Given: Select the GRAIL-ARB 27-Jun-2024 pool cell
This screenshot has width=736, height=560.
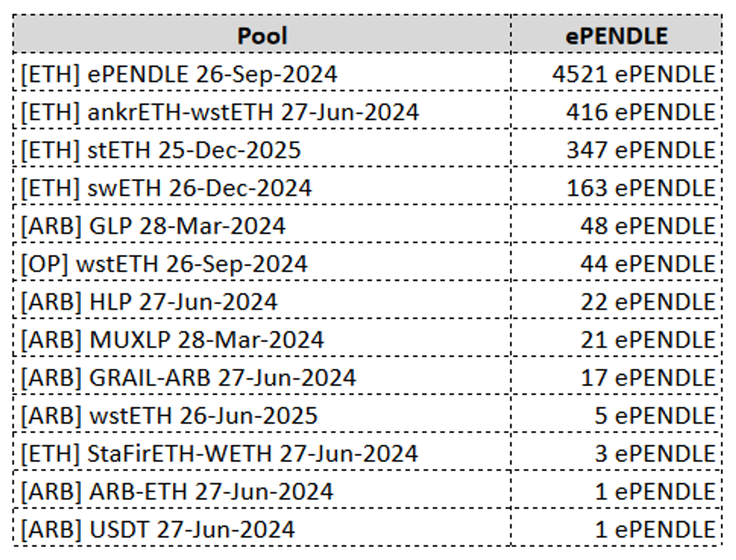Looking at the screenshot, I should tap(188, 377).
